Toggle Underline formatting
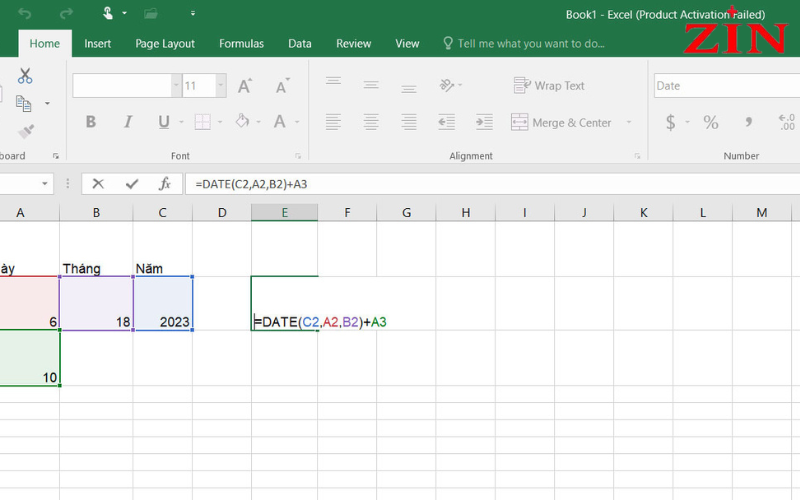Viewport: 800px width, 500px height. pyautogui.click(x=164, y=122)
